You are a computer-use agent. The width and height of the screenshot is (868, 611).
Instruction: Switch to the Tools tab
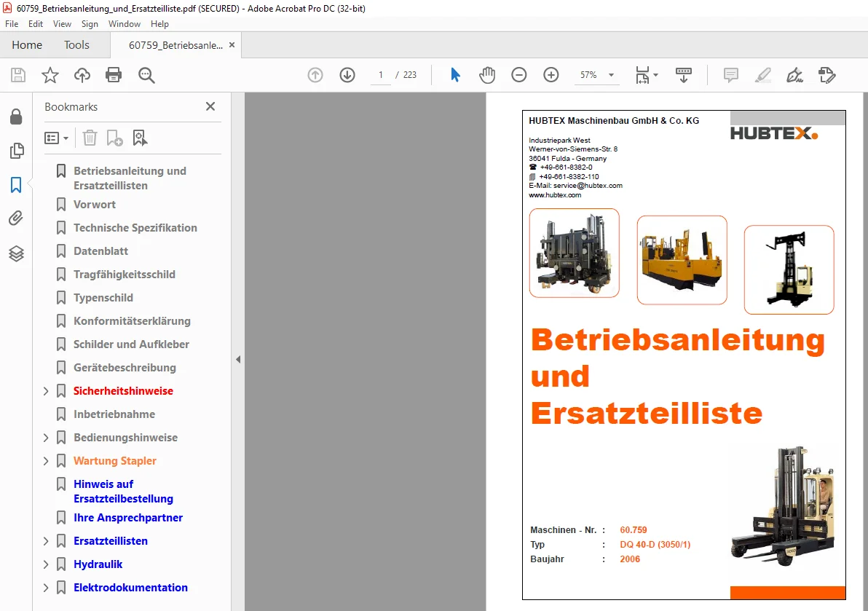coord(76,45)
